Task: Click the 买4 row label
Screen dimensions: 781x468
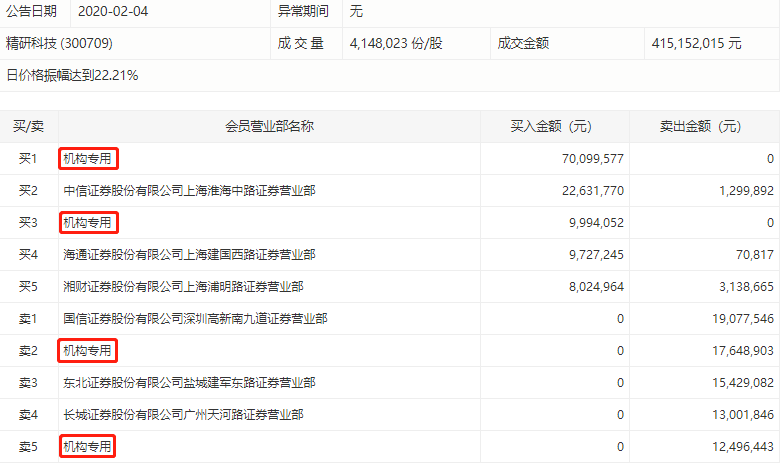Action: tap(28, 255)
